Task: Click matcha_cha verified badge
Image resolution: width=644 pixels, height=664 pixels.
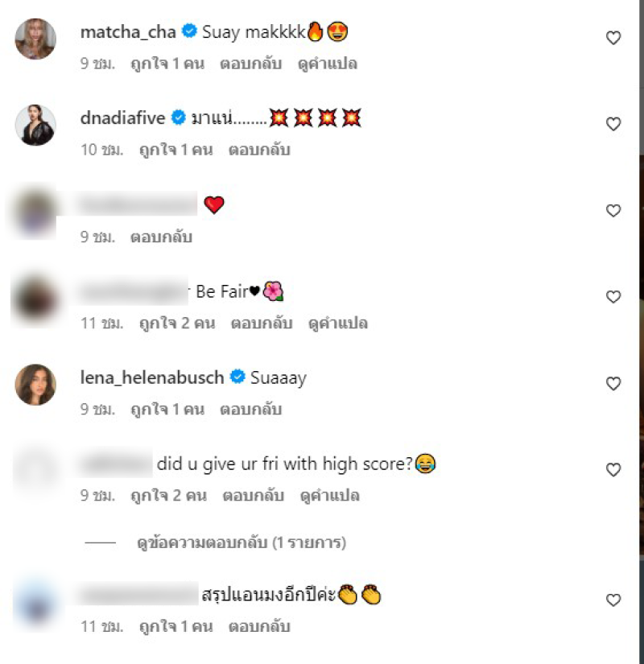Action: tap(189, 31)
